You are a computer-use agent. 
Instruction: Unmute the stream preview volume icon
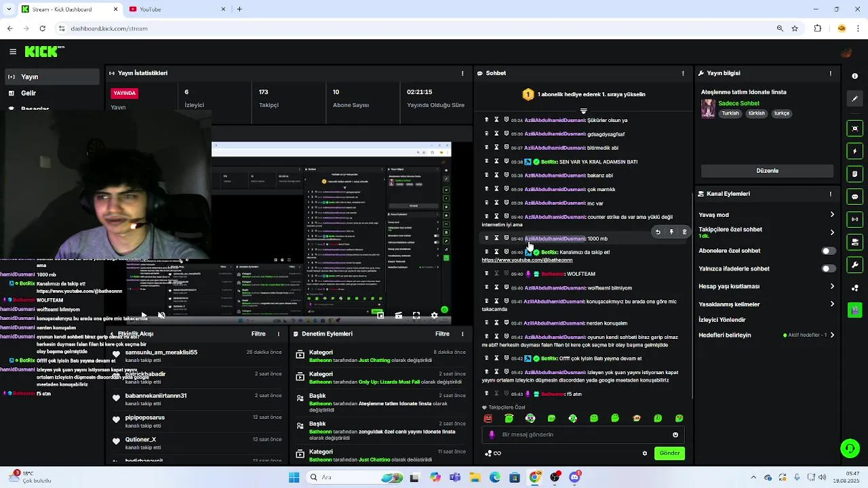click(x=161, y=315)
